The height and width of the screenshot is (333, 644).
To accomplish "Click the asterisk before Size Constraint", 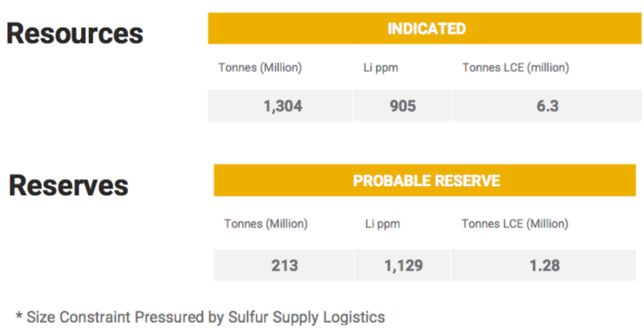I will pos(19,316).
